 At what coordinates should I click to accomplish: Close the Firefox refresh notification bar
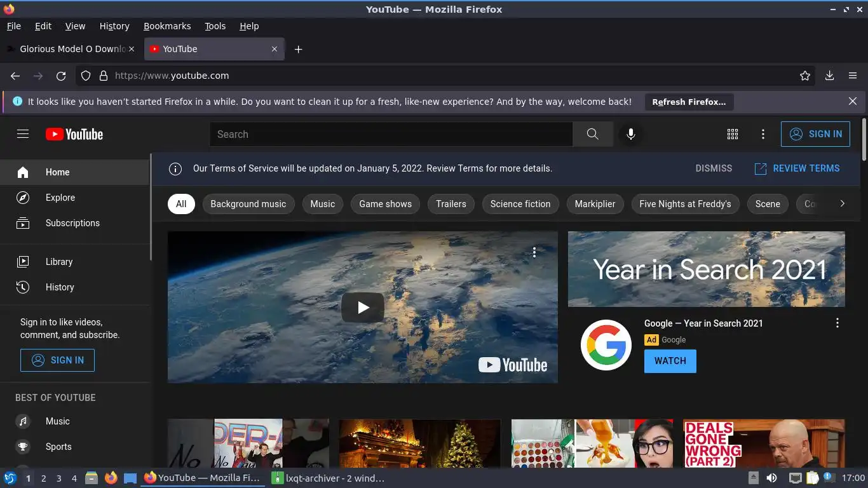853,101
